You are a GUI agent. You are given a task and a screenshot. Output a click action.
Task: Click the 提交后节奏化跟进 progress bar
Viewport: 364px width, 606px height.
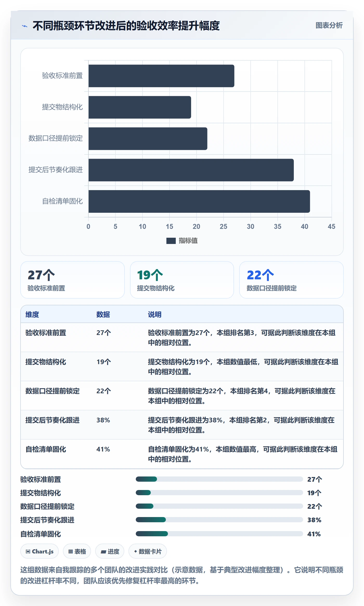(x=219, y=520)
